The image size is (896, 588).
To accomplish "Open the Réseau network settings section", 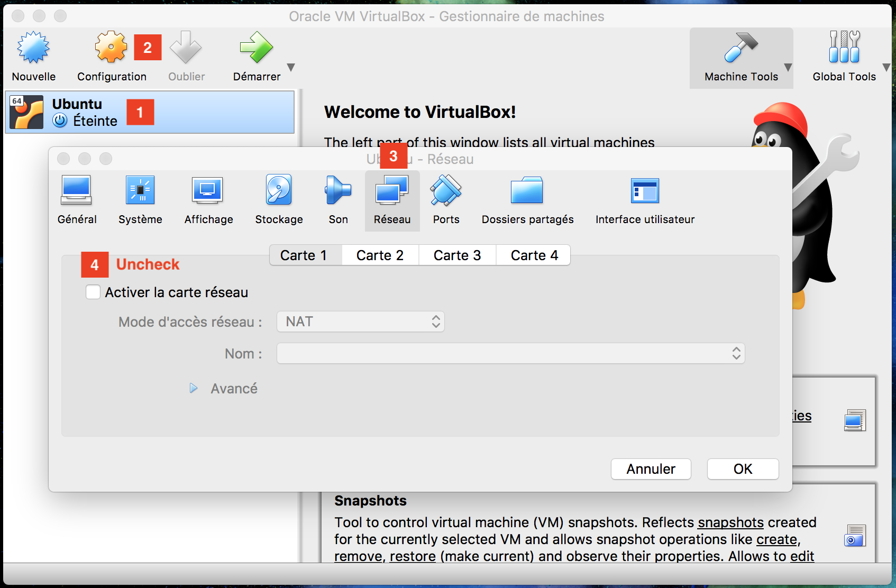I will [392, 201].
